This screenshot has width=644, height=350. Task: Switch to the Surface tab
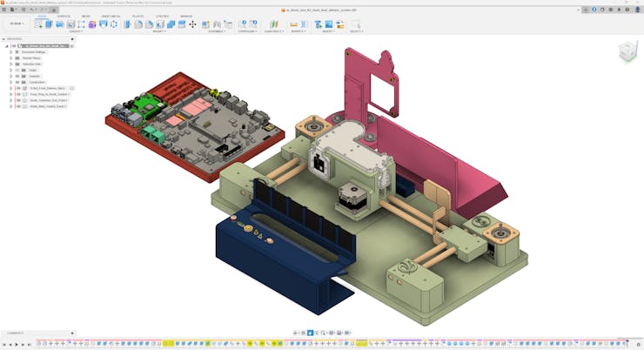click(64, 16)
